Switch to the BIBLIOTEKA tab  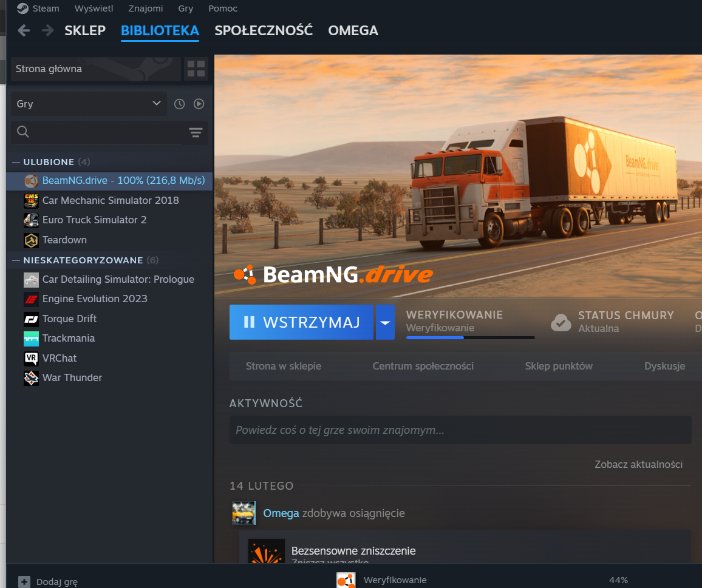pyautogui.click(x=160, y=30)
